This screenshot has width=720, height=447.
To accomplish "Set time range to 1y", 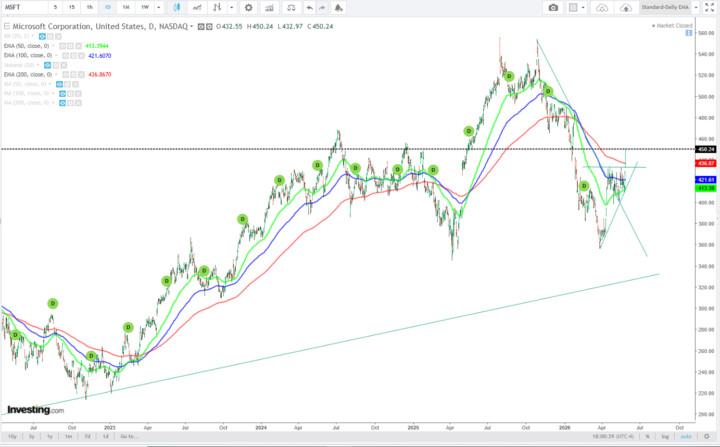I will tap(50, 436).
